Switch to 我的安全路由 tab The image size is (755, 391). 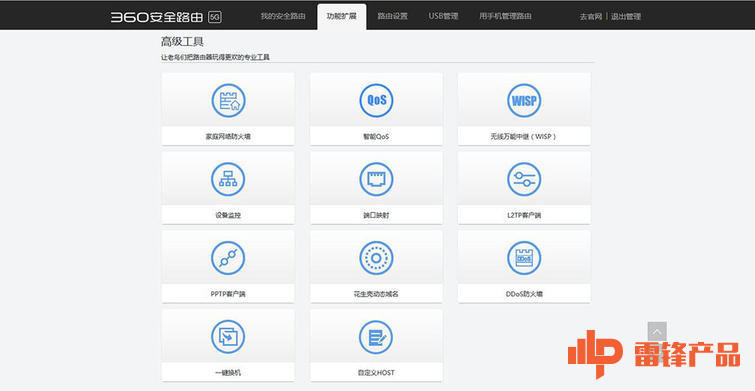click(x=283, y=16)
